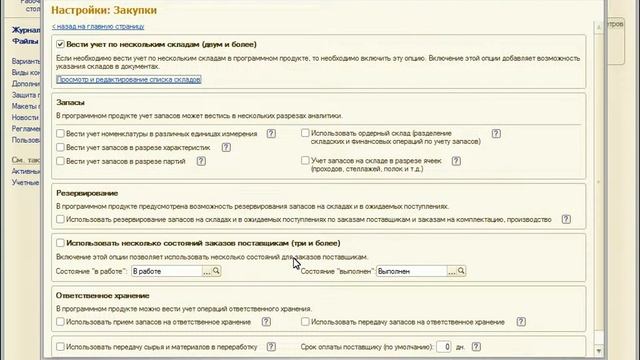Enable stock accounting by warehouse cells
Image resolution: width=640 pixels, height=360 pixels.
(305, 160)
